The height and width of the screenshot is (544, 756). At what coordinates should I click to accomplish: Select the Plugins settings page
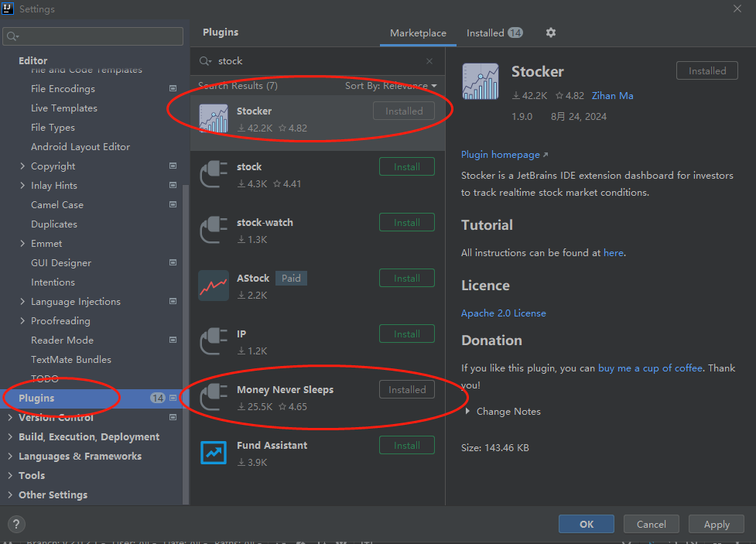91,399
